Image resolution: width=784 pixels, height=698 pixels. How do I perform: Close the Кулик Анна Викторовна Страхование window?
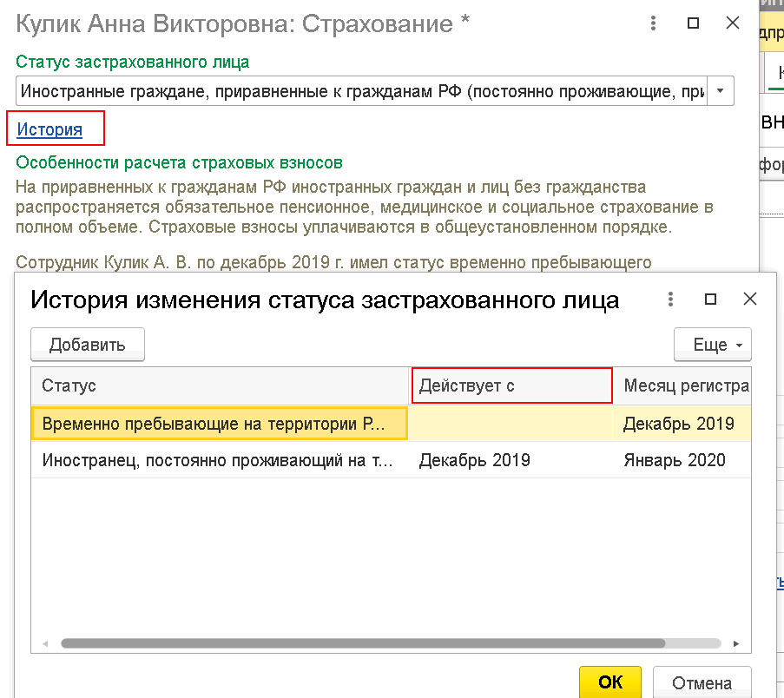(x=733, y=23)
